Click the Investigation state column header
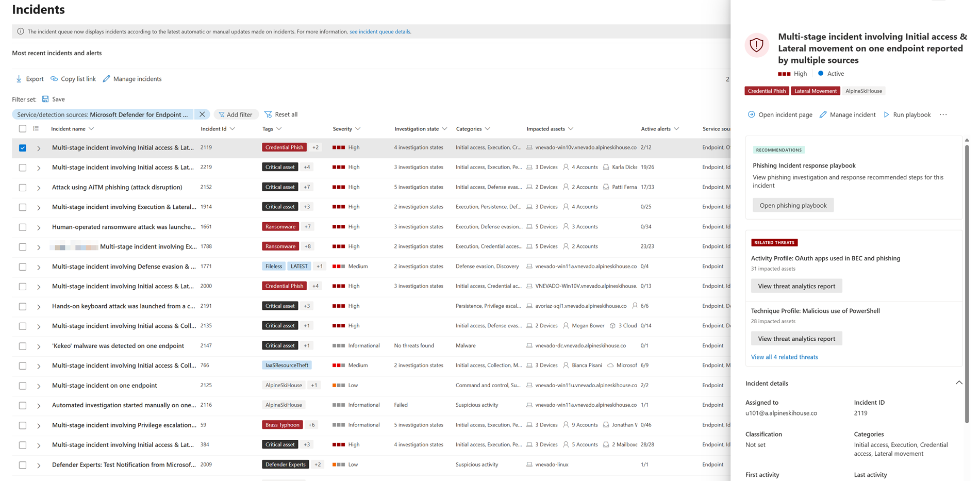Viewport: 980px width, 481px height. [416, 129]
